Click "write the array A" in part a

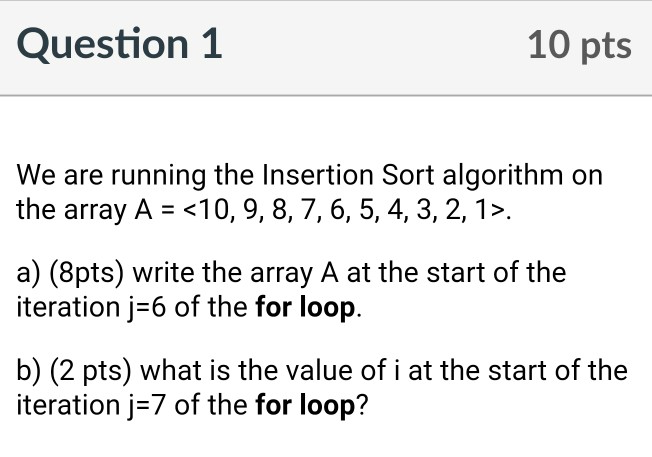coord(227,273)
